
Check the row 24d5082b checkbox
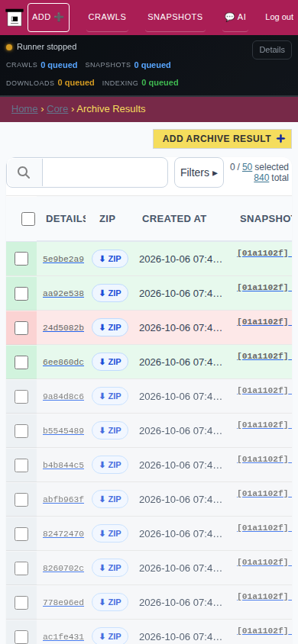21,328
